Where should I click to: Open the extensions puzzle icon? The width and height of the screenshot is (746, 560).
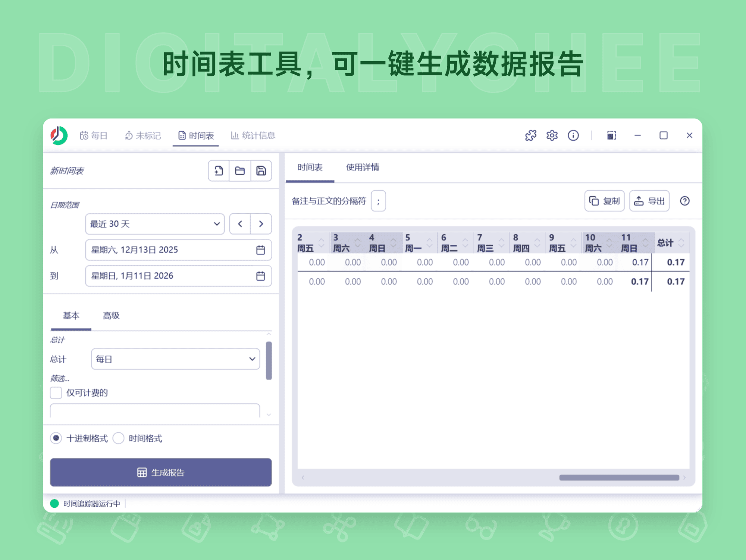tap(530, 135)
